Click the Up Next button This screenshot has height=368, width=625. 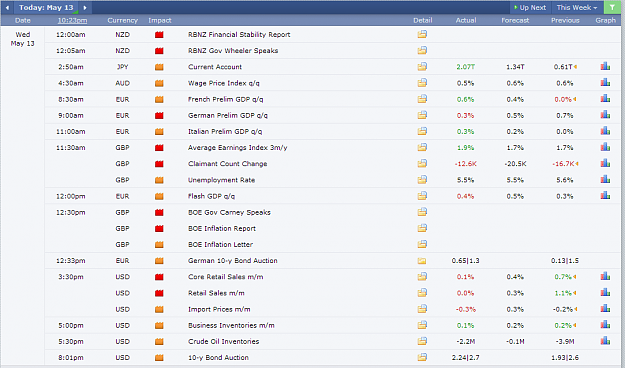click(x=530, y=8)
